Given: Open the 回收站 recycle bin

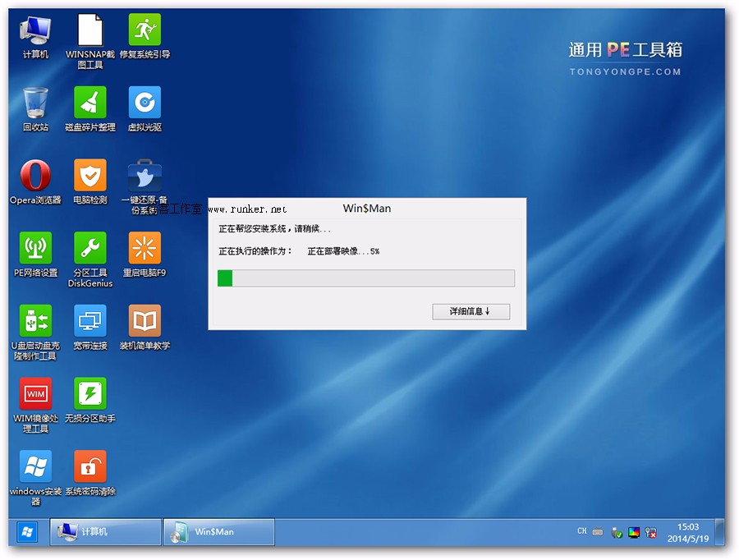Looking at the screenshot, I should [35, 104].
